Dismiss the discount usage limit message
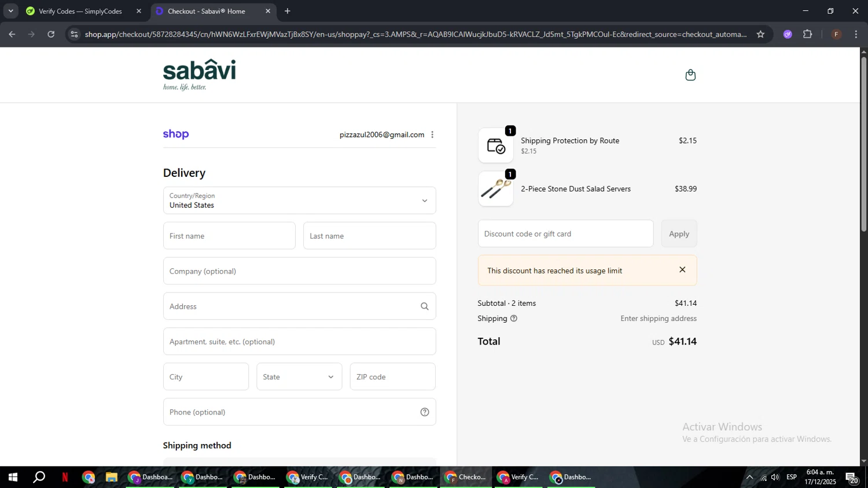Viewport: 868px width, 488px height. pyautogui.click(x=682, y=270)
